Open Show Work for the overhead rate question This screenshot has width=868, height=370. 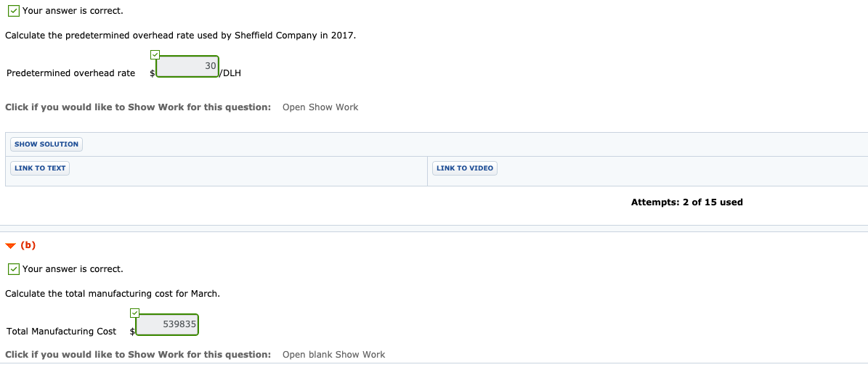(320, 107)
